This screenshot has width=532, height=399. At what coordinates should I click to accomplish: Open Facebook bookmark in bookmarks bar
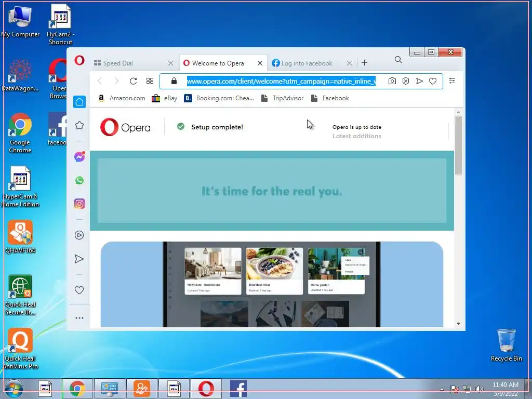tap(330, 98)
